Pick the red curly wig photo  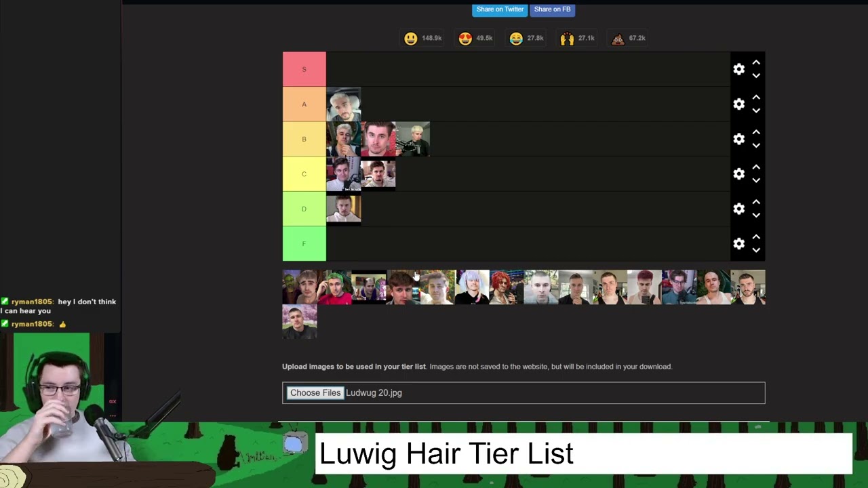(x=507, y=287)
